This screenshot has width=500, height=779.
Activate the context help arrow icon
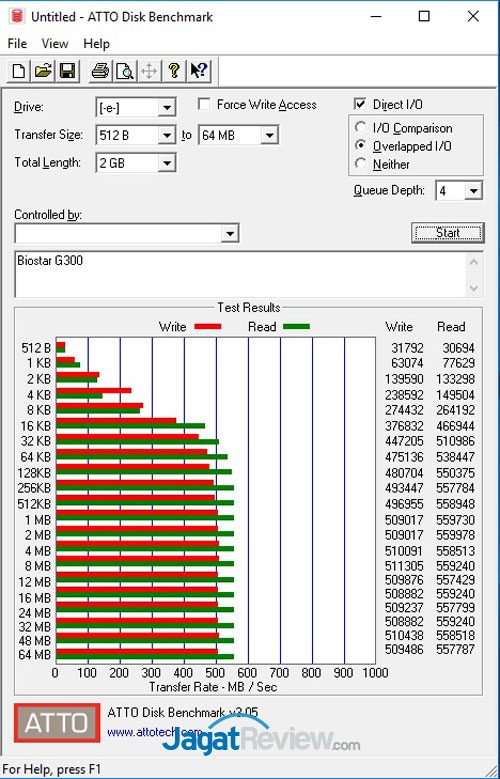[198, 71]
